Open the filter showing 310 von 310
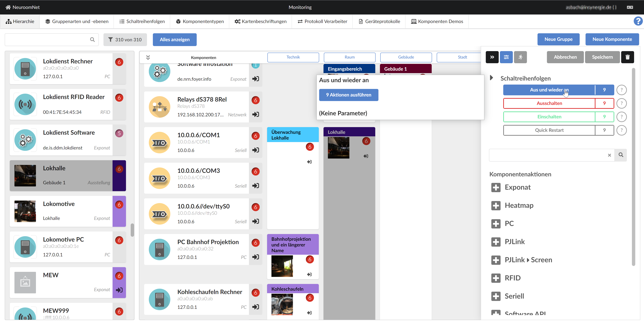644x329 pixels. coord(125,40)
